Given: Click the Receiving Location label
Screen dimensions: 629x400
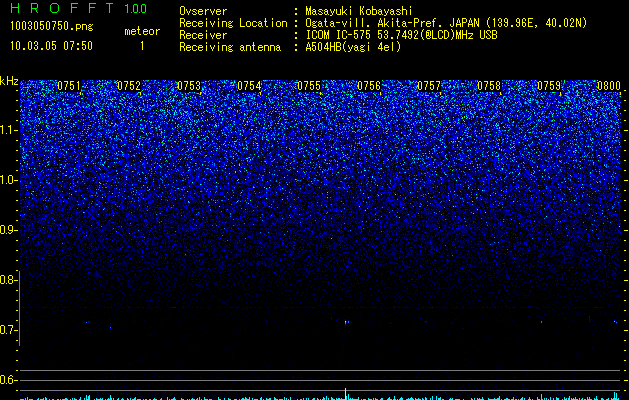Looking at the screenshot, I should pyautogui.click(x=233, y=23).
